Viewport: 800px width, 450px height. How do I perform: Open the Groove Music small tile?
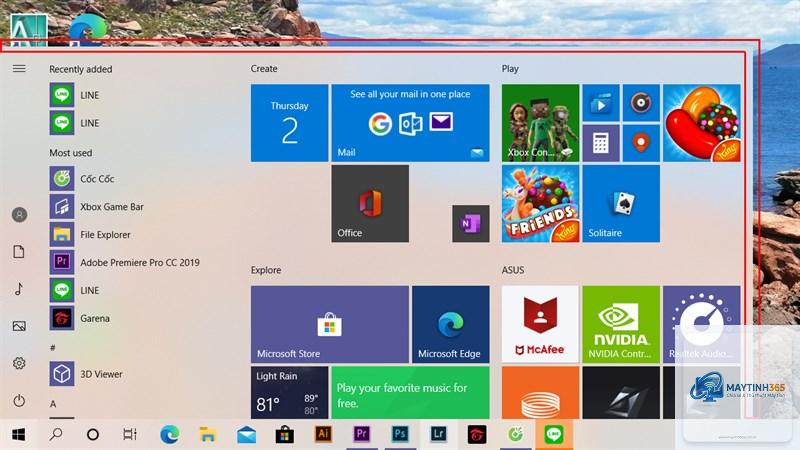tap(641, 103)
